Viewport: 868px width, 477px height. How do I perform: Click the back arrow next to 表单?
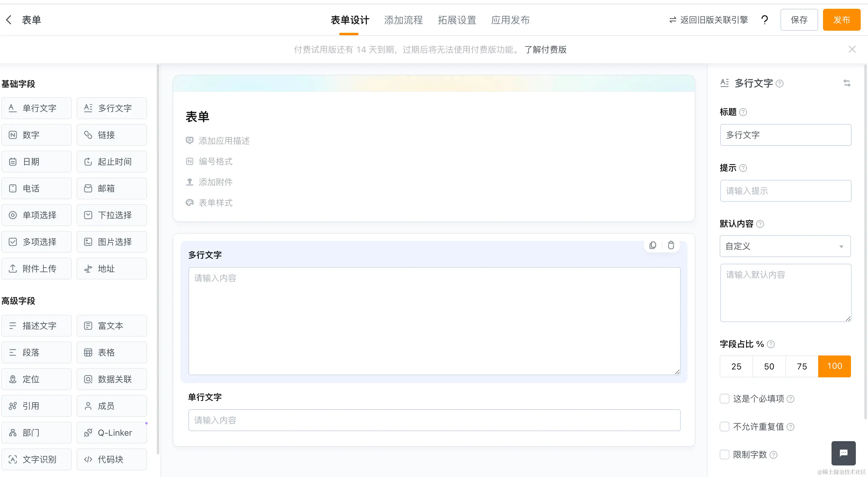[x=9, y=20]
